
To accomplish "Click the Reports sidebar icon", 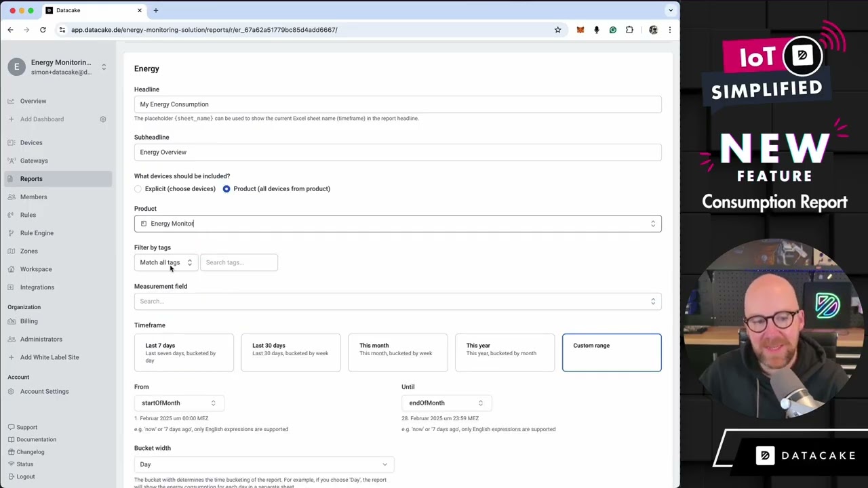I will tap(11, 179).
